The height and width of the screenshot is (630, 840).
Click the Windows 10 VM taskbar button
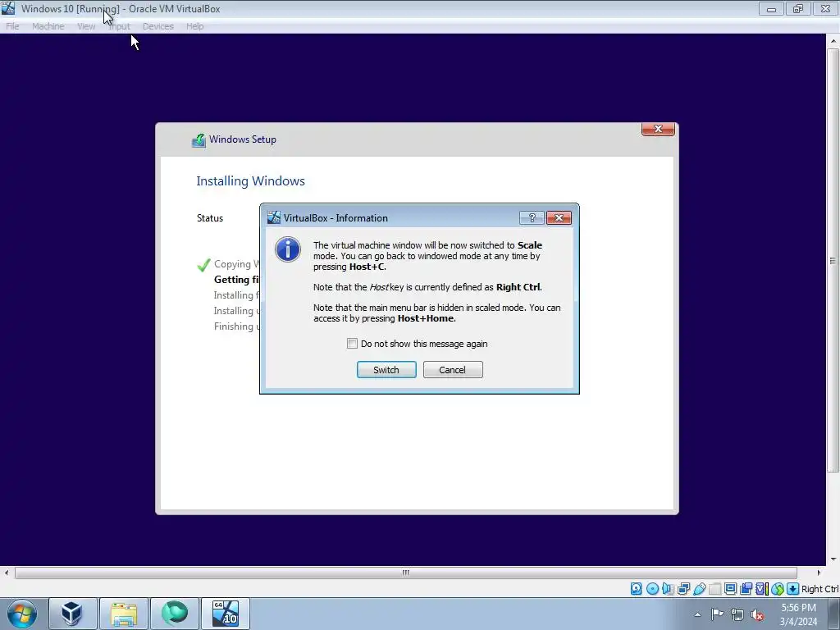226,614
